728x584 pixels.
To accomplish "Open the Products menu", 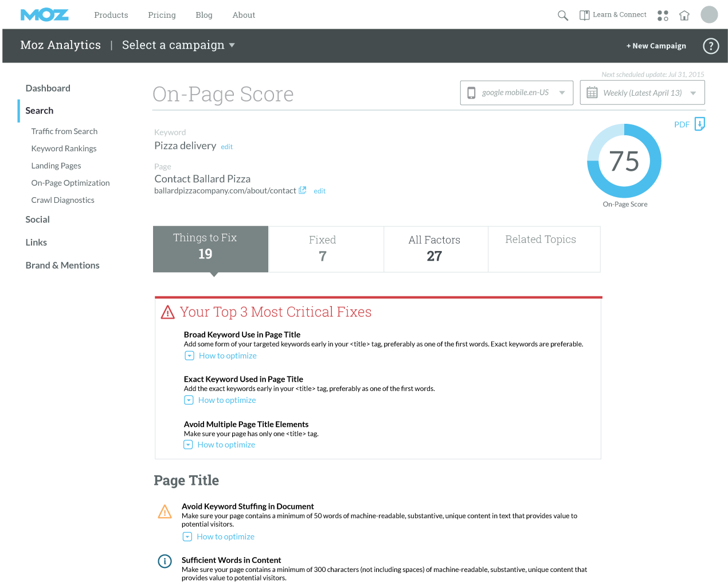I will (x=111, y=15).
